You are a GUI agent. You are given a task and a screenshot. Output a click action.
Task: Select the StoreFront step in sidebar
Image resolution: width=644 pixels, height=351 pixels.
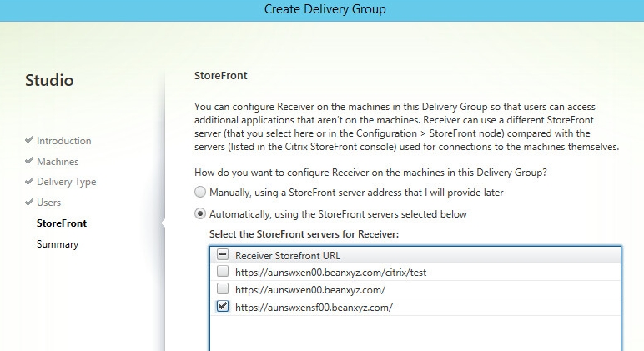[x=62, y=223]
